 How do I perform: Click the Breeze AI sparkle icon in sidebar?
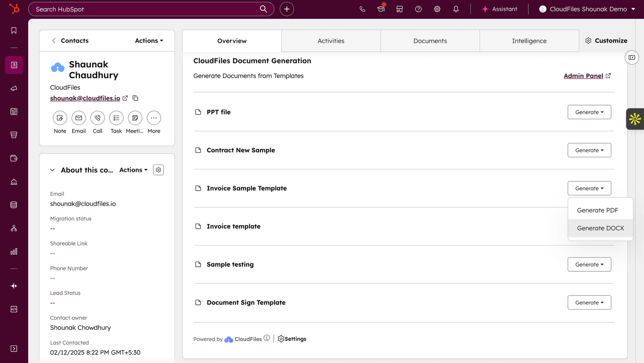pyautogui.click(x=14, y=286)
